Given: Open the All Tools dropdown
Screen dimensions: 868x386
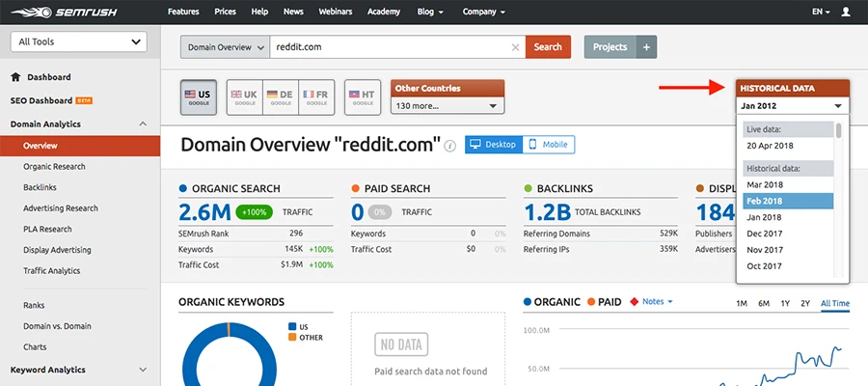Looking at the screenshot, I should [x=78, y=41].
